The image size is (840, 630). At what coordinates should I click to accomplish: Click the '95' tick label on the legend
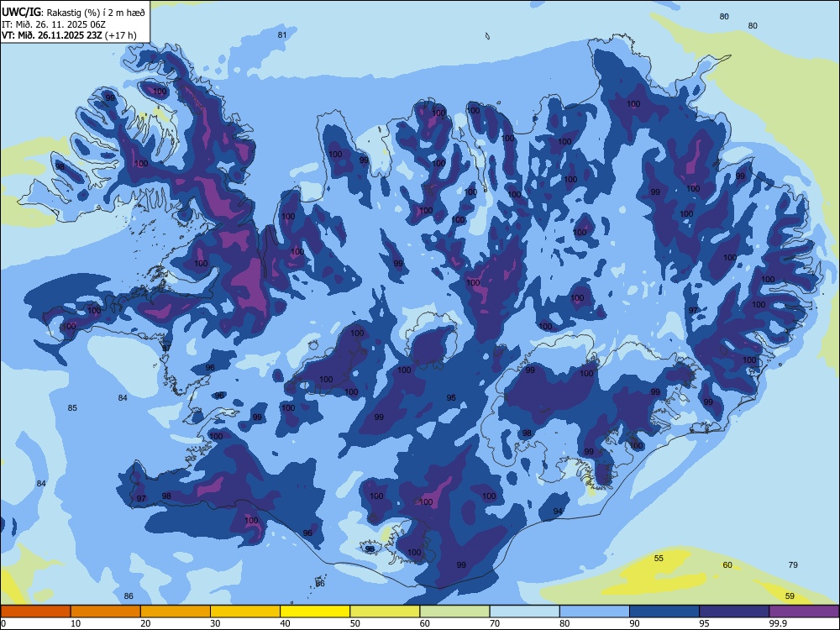pyautogui.click(x=705, y=623)
